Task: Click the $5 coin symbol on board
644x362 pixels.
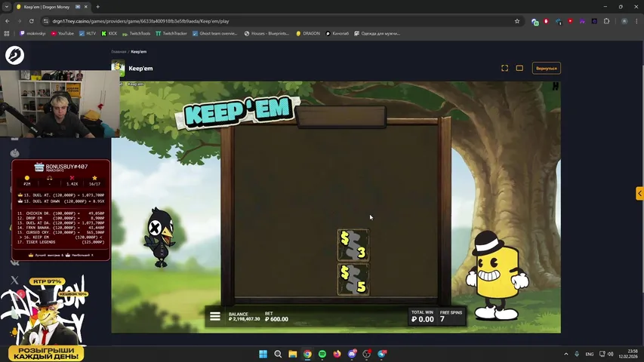Action: coord(353,279)
